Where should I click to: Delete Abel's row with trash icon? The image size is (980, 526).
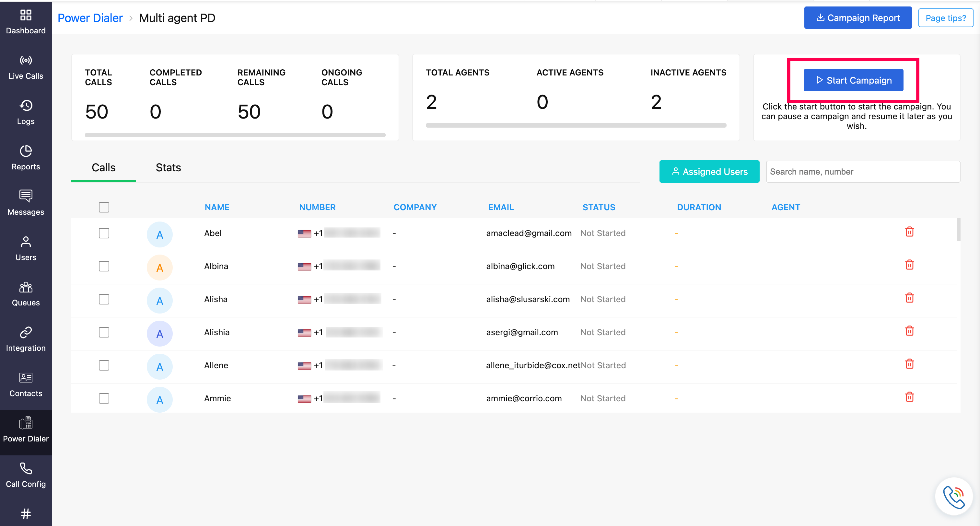pos(909,232)
